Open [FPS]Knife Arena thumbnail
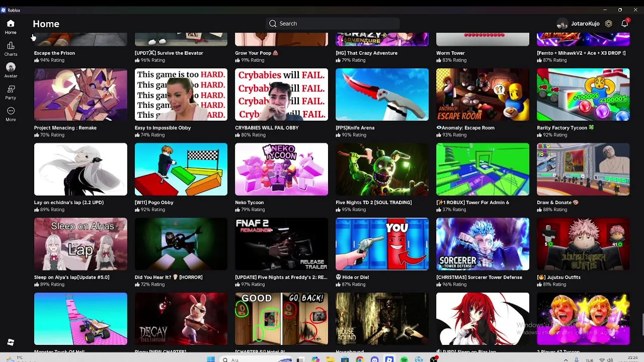This screenshot has width=644, height=362. coord(382,95)
